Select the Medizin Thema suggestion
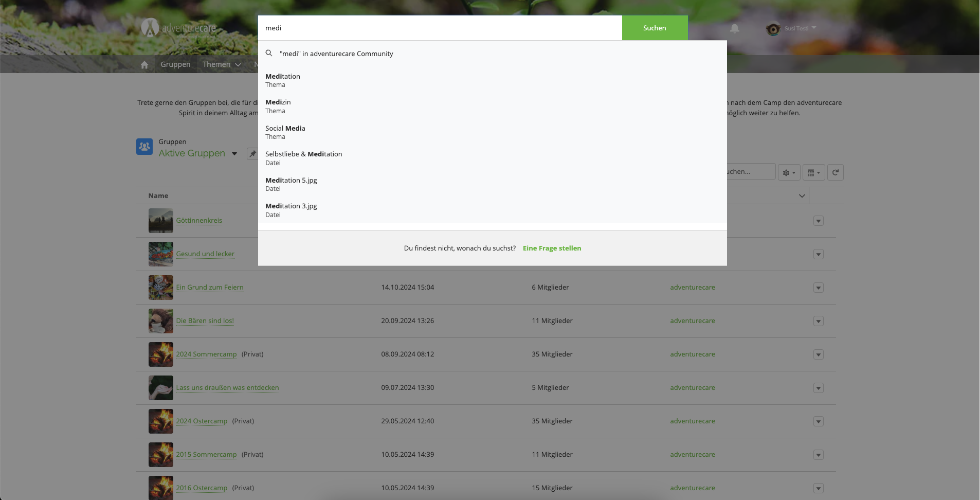 tap(278, 106)
